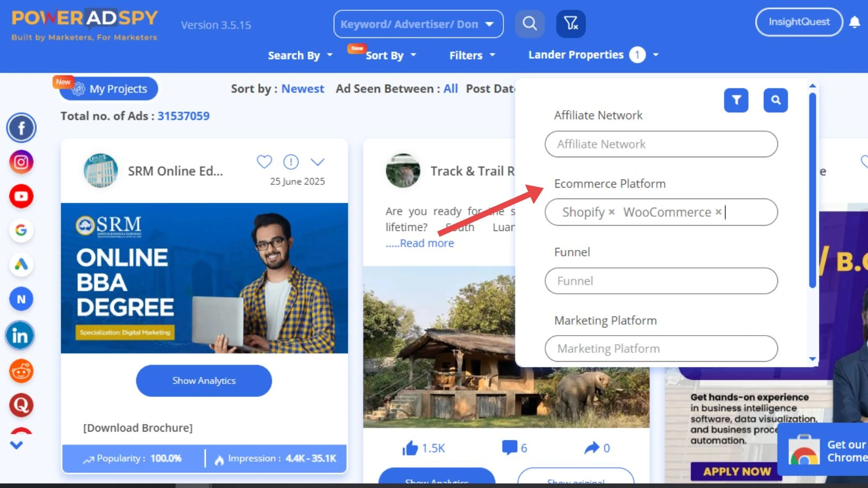Select the Google Ads platform icon
868x488 pixels.
coord(21,265)
